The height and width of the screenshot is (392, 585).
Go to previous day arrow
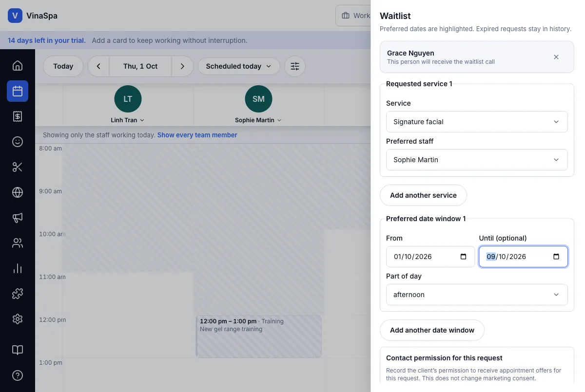point(98,66)
